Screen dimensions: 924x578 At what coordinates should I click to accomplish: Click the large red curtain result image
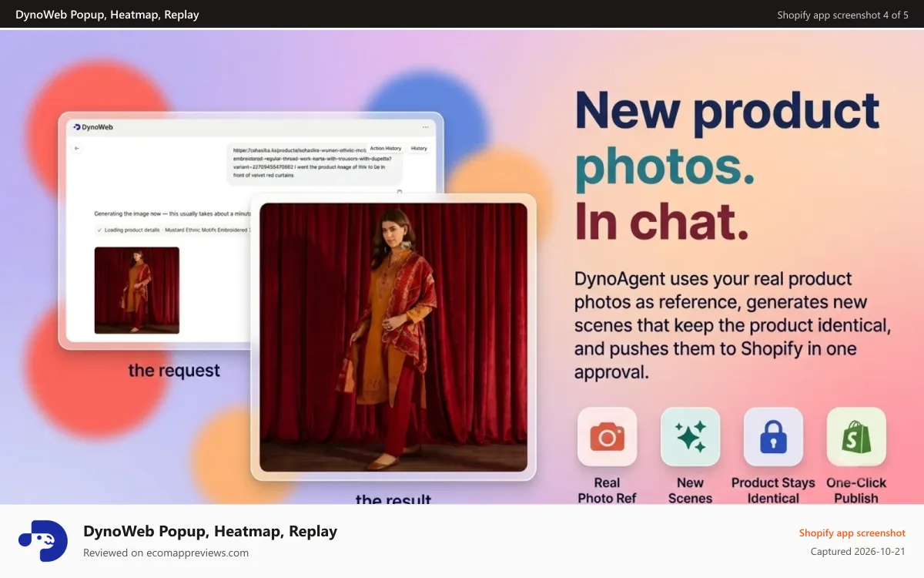pos(393,338)
